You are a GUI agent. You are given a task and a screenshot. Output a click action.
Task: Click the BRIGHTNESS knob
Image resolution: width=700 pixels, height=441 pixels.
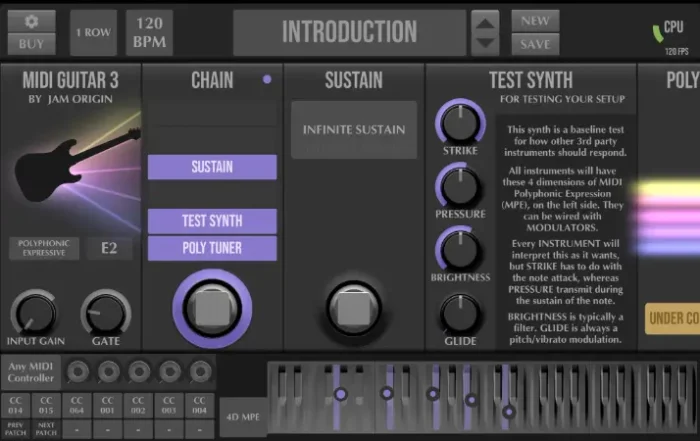pyautogui.click(x=459, y=249)
